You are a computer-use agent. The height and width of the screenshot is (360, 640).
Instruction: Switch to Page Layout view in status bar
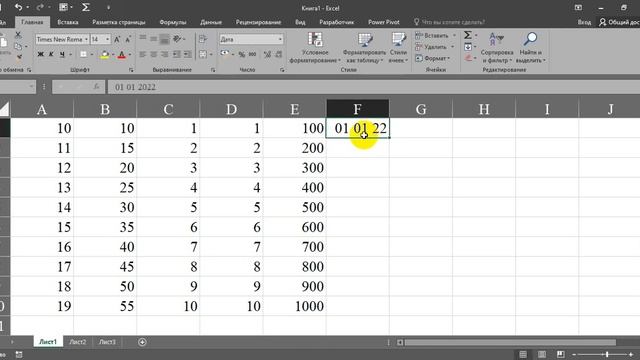(x=542, y=354)
